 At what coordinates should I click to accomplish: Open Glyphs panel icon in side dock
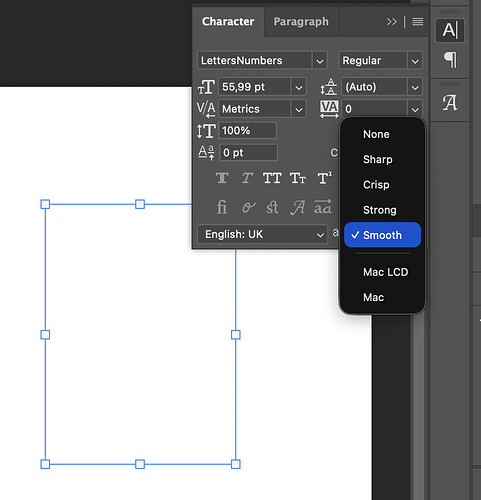click(x=450, y=103)
